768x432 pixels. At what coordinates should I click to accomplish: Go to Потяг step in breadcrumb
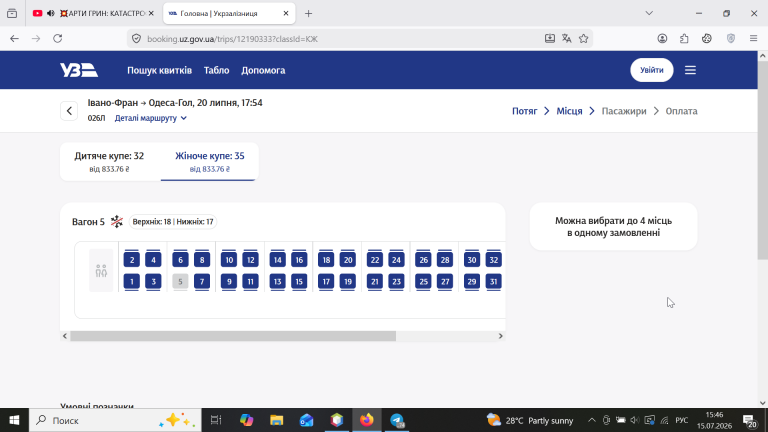pyautogui.click(x=525, y=111)
